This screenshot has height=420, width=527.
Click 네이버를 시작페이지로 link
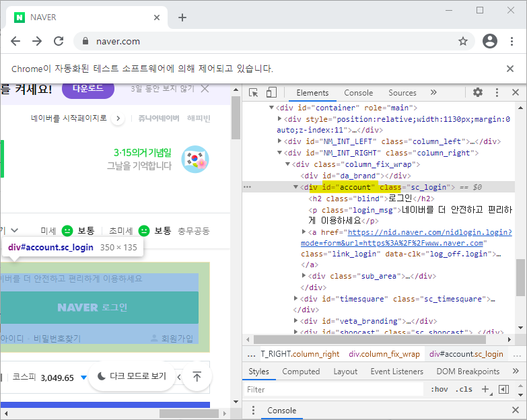69,118
